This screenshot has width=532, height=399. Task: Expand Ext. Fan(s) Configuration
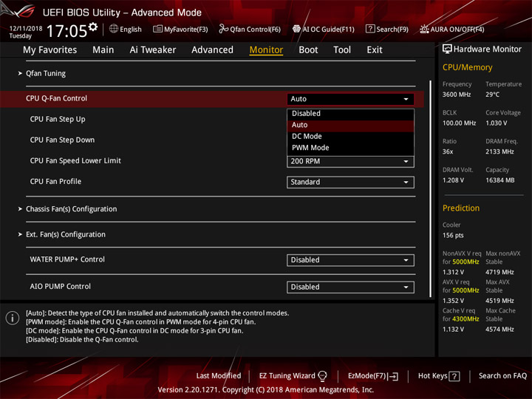tap(66, 234)
